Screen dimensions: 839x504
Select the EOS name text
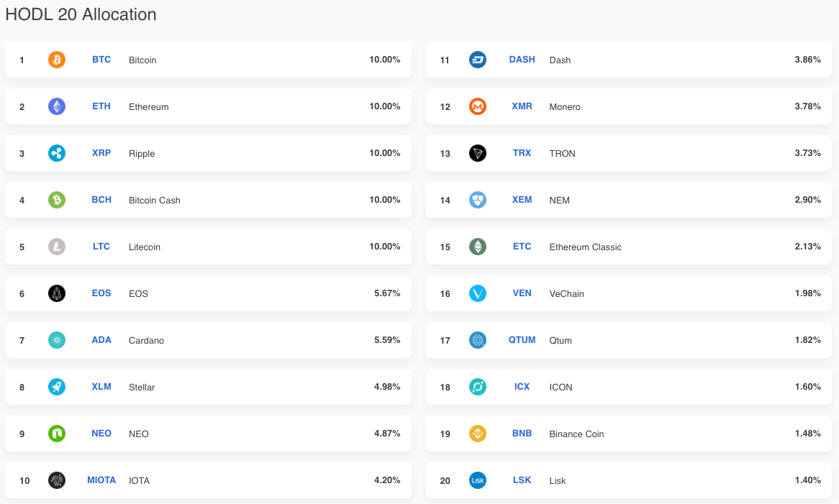[x=138, y=293]
